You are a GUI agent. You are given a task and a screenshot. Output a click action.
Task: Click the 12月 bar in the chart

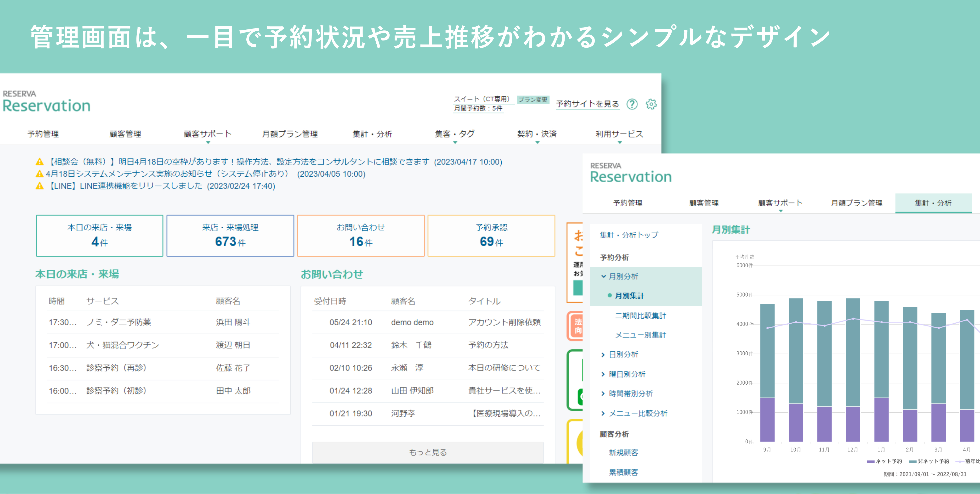pos(853,370)
